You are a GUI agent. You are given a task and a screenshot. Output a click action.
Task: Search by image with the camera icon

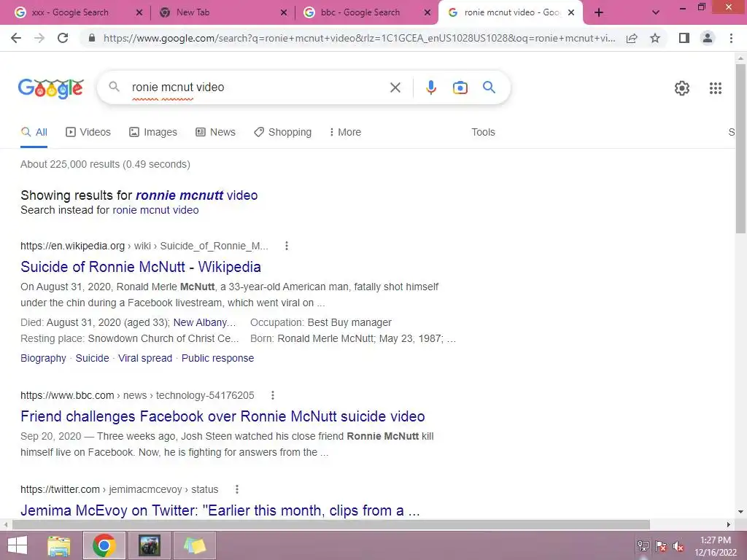tap(460, 87)
